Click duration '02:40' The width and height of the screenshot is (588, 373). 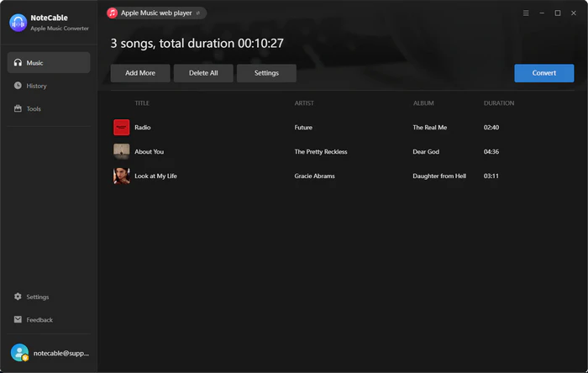491,128
